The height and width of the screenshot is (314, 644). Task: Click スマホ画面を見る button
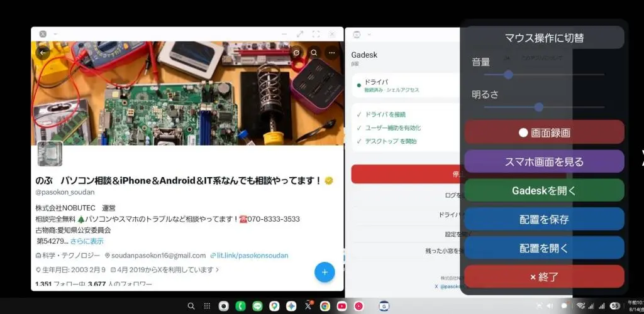click(544, 161)
